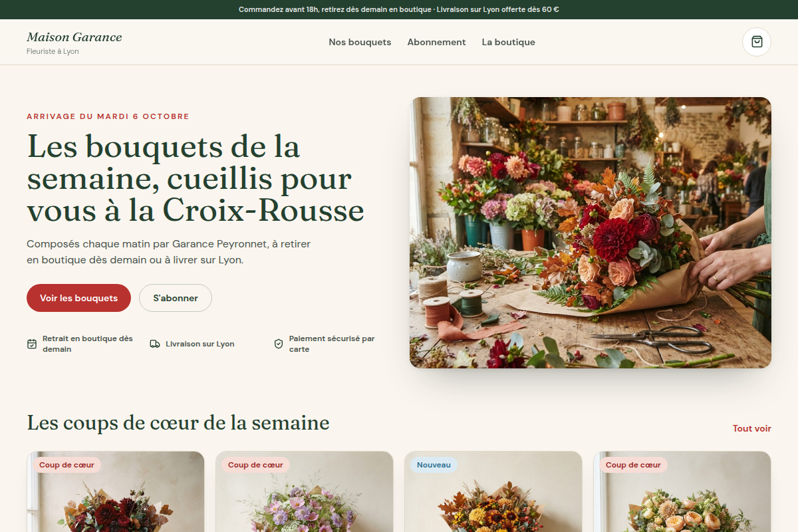Screen dimensions: 798x532
Task: Click the main headline Les bouquets de la semaine
Action: (x=196, y=178)
